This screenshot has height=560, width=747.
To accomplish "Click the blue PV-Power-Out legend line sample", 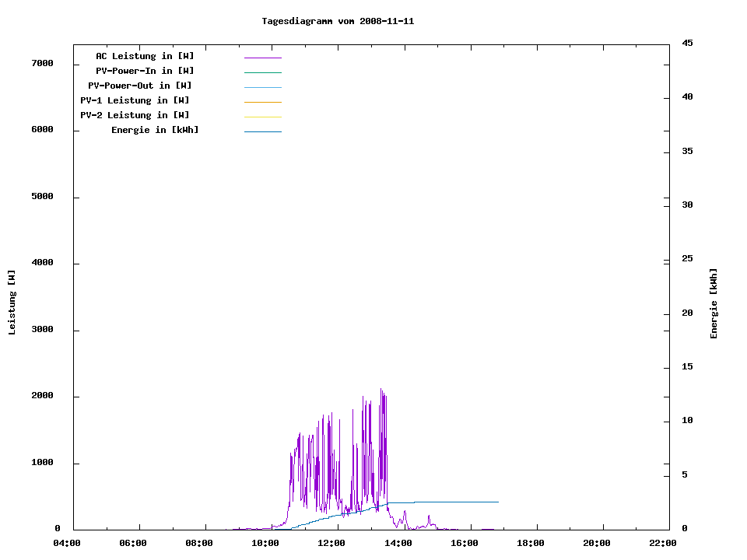I will pyautogui.click(x=262, y=87).
